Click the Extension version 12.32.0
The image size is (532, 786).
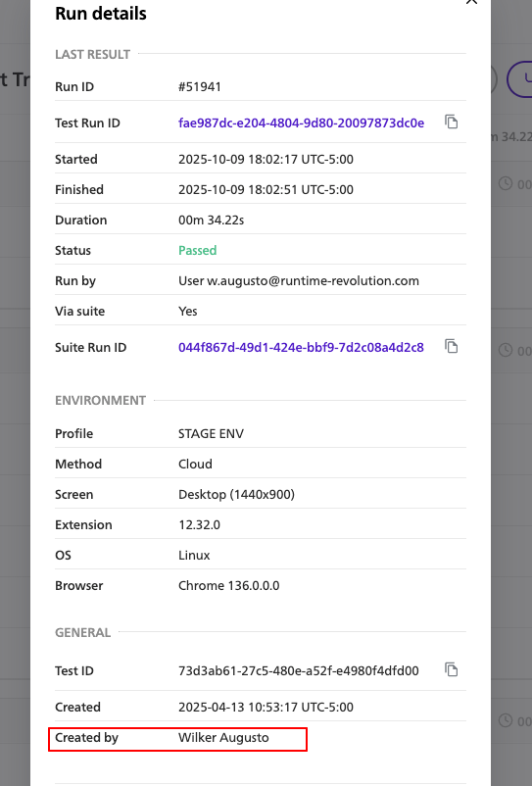pyautogui.click(x=199, y=525)
